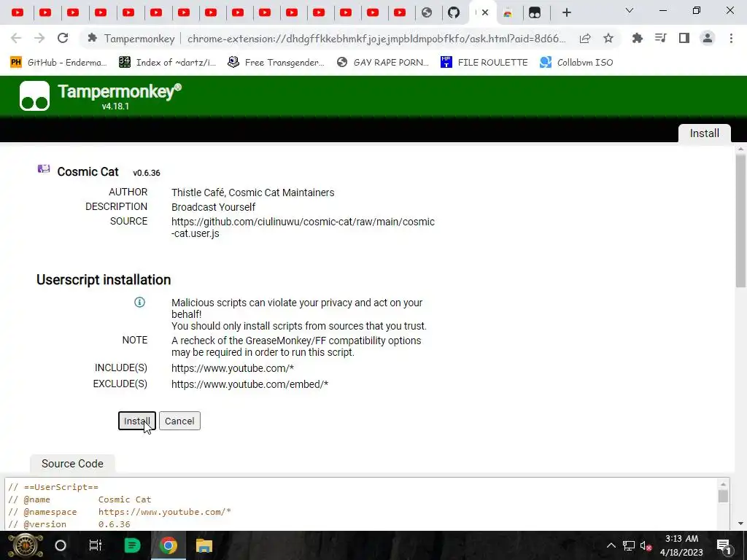This screenshot has width=747, height=560.
Task: Reload the page with the refresh icon
Action: pyautogui.click(x=63, y=38)
